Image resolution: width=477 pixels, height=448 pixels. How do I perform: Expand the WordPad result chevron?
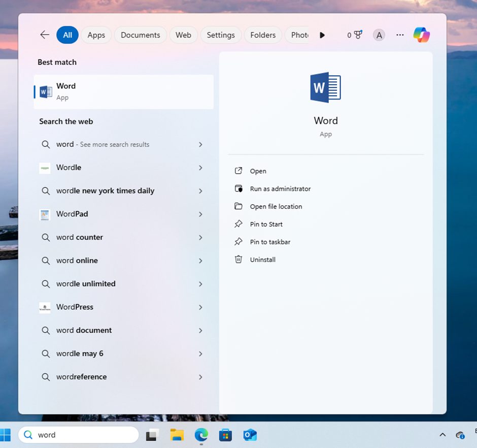coord(200,214)
